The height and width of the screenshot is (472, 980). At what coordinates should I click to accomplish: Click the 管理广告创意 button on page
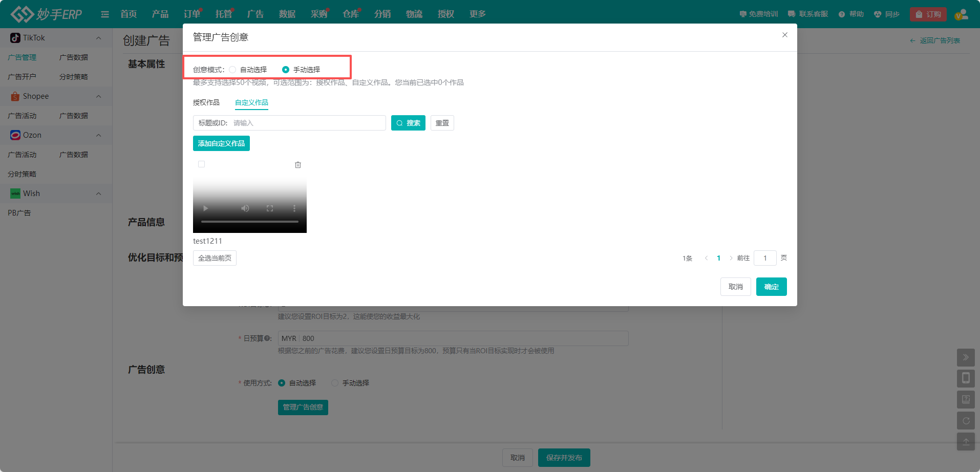[303, 407]
